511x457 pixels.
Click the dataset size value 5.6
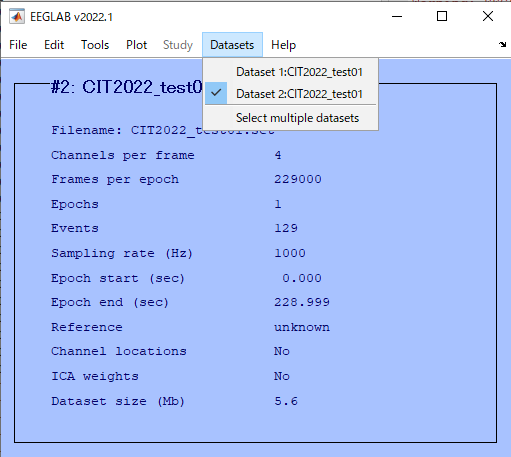[x=286, y=401]
